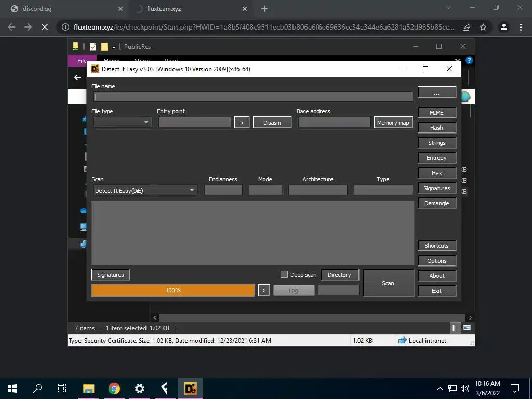Open volume control in system tray
The image size is (532, 399).
point(465,389)
